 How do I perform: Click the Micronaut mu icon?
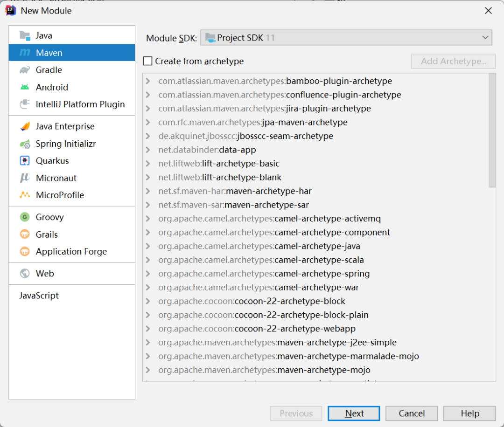coord(25,178)
